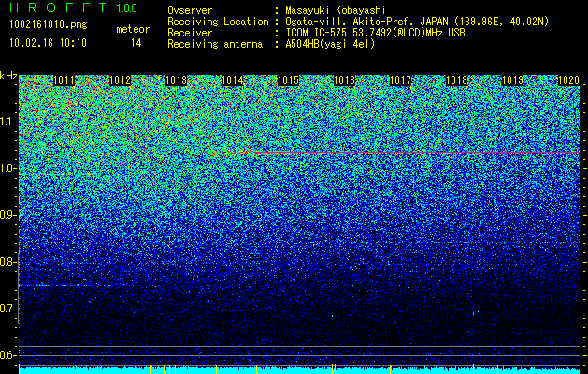Select the Ogata-vill. Akita-Pref. JAPAN location text
The width and height of the screenshot is (588, 374).
coord(417,22)
